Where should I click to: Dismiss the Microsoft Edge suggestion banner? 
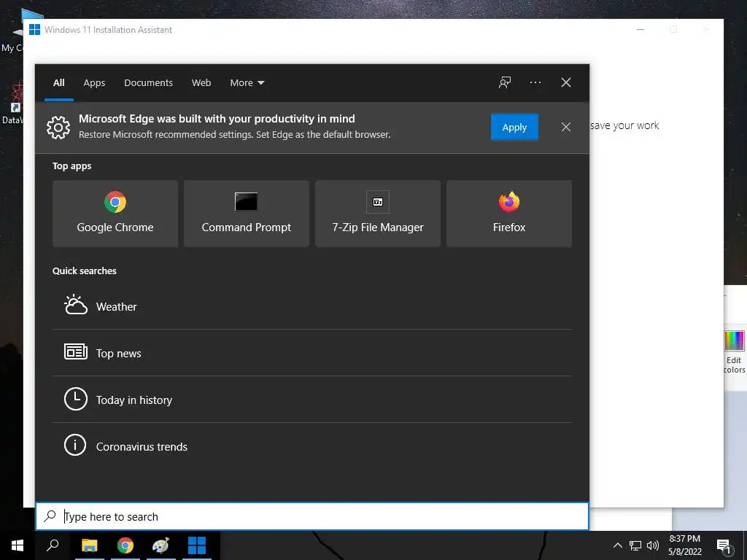point(566,127)
